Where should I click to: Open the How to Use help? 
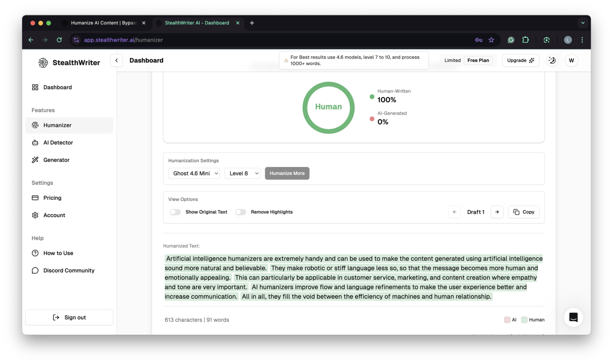coord(69,253)
